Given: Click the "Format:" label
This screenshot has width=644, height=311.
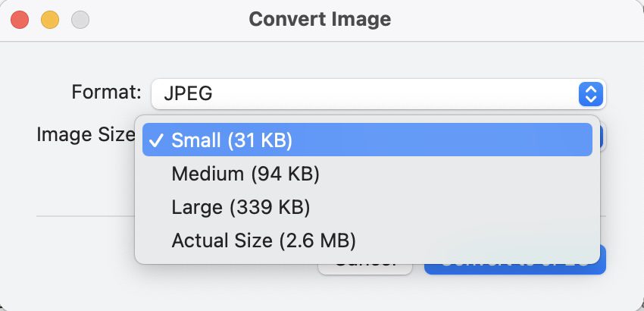Looking at the screenshot, I should pos(106,93).
